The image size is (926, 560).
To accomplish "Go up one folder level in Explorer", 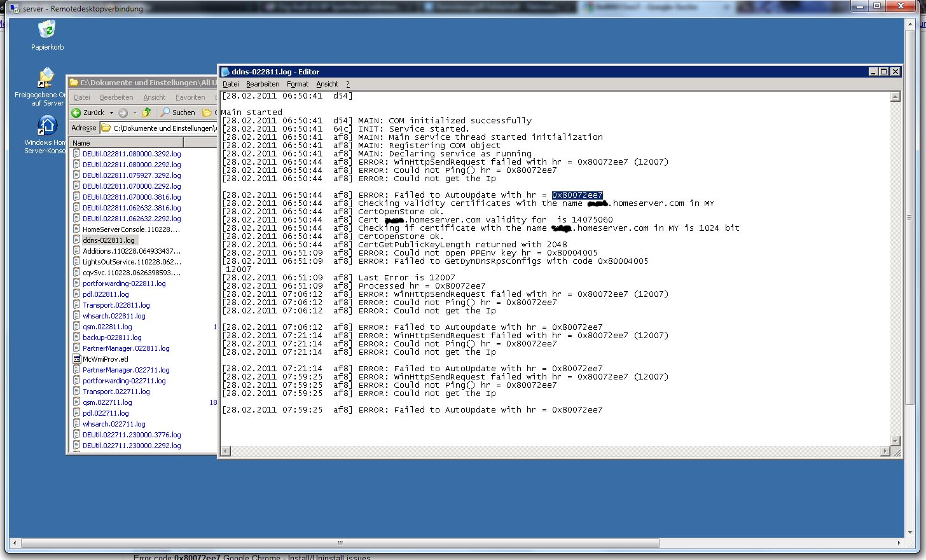I will click(147, 113).
